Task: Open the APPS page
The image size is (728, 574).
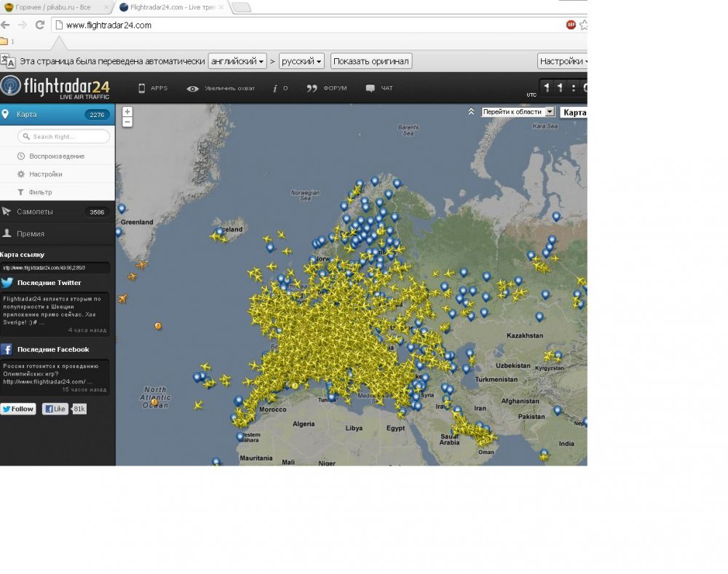Action: pos(153,88)
